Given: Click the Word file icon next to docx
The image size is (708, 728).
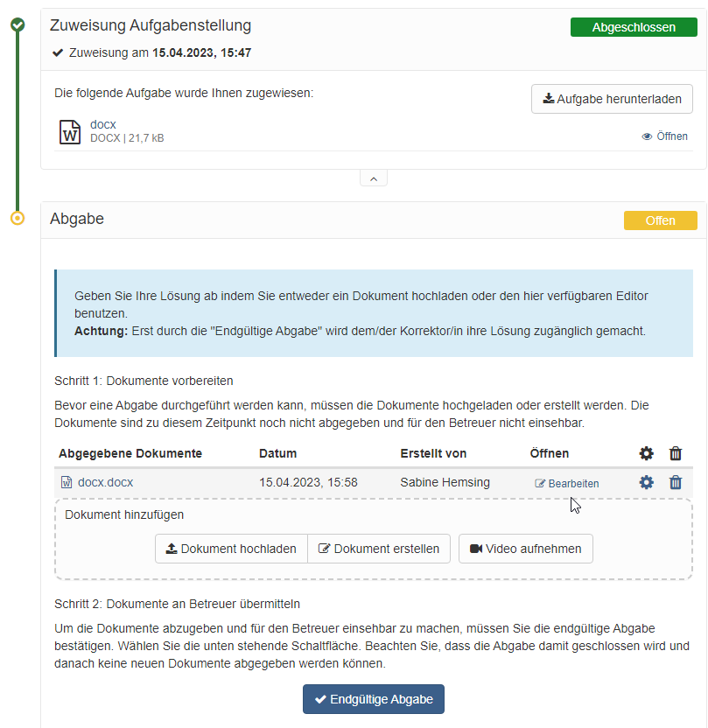Looking at the screenshot, I should pyautogui.click(x=69, y=130).
